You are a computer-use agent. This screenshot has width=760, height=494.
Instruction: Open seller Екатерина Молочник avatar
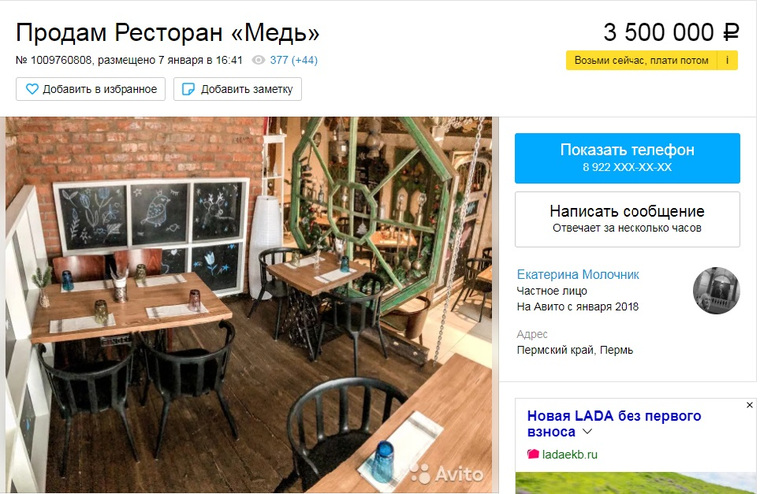click(x=716, y=290)
